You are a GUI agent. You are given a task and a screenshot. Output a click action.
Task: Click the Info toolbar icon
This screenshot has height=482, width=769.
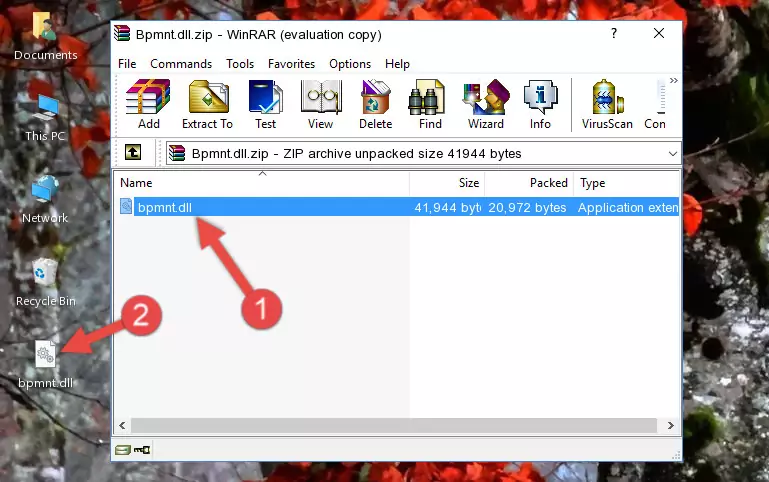point(540,104)
